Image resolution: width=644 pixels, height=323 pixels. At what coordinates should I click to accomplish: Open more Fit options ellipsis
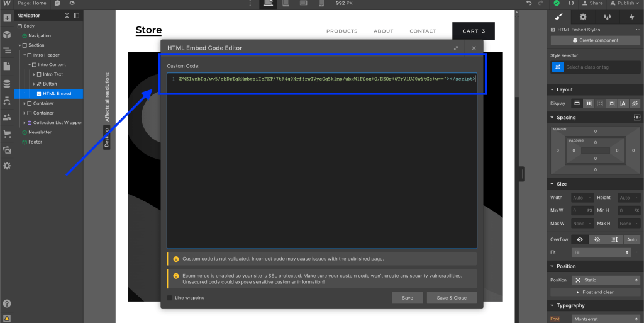click(636, 252)
